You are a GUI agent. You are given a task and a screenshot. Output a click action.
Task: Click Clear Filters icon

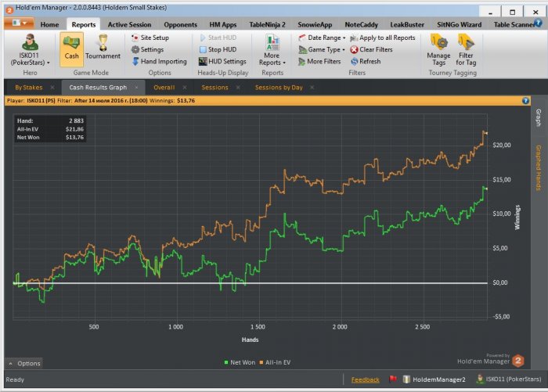click(x=355, y=49)
